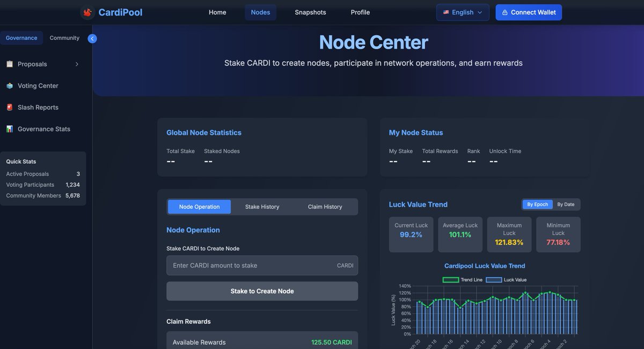Image resolution: width=644 pixels, height=349 pixels.
Task: Click the US flag icon in language selector
Action: click(446, 12)
